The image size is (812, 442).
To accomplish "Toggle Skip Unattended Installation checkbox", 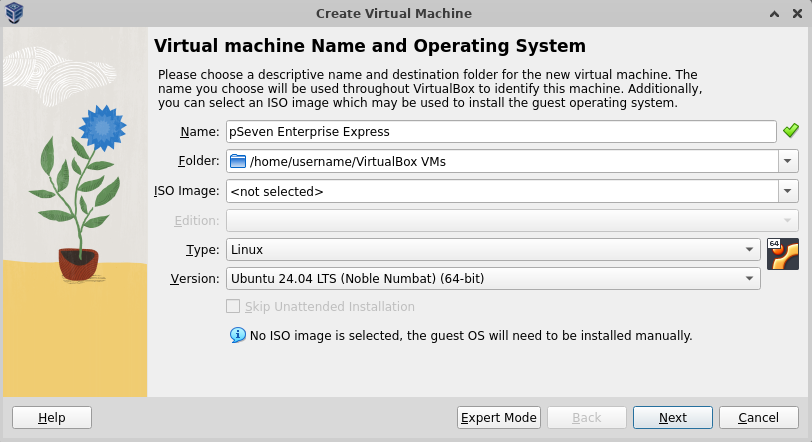I will (233, 307).
